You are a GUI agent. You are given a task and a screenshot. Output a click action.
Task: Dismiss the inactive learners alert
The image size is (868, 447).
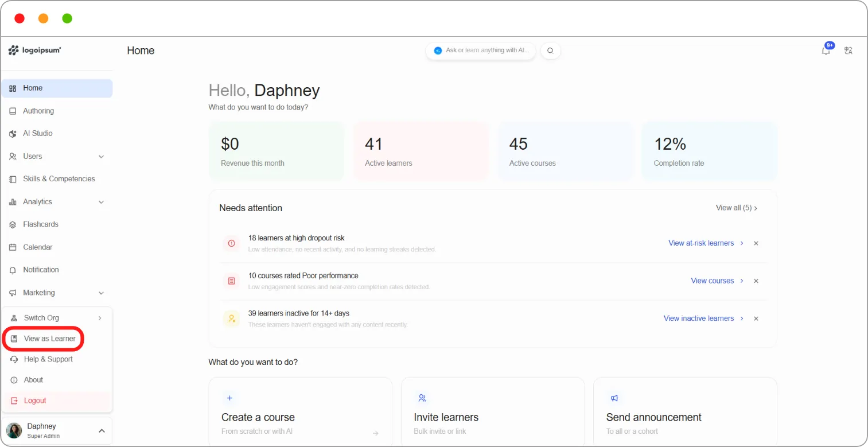tap(756, 318)
